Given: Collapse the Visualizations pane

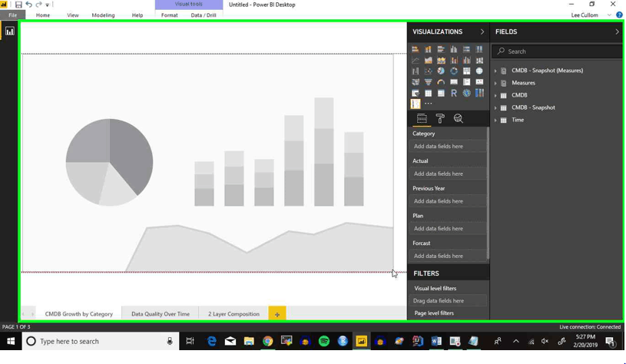Looking at the screenshot, I should pos(482,31).
